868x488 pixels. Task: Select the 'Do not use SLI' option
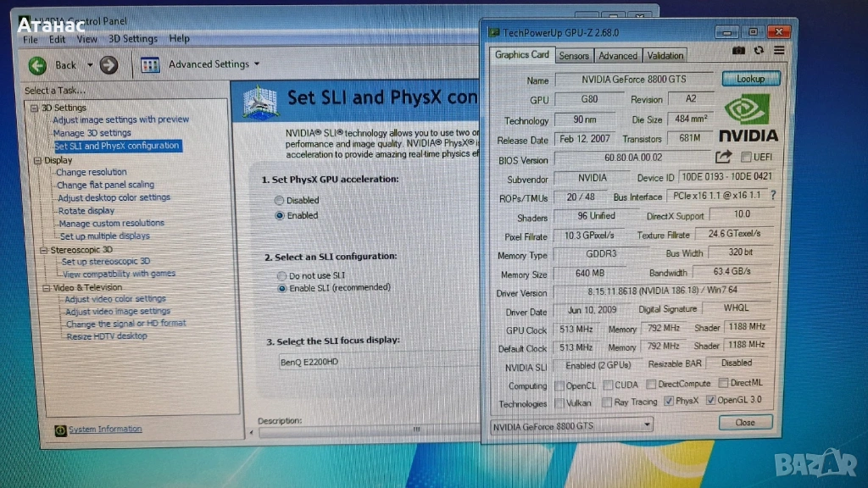(x=282, y=276)
